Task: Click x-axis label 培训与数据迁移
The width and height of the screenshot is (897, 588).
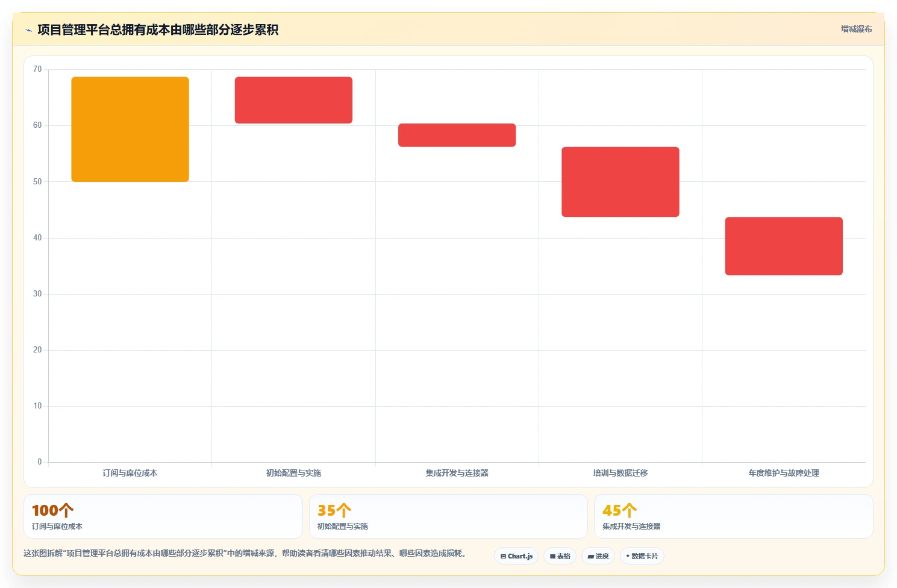Action: [620, 473]
